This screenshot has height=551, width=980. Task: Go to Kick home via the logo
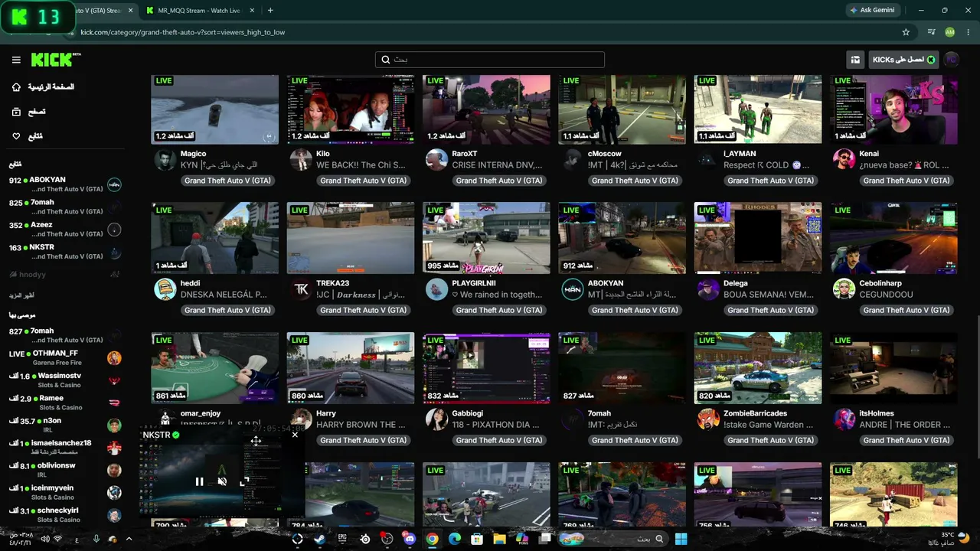(x=56, y=60)
